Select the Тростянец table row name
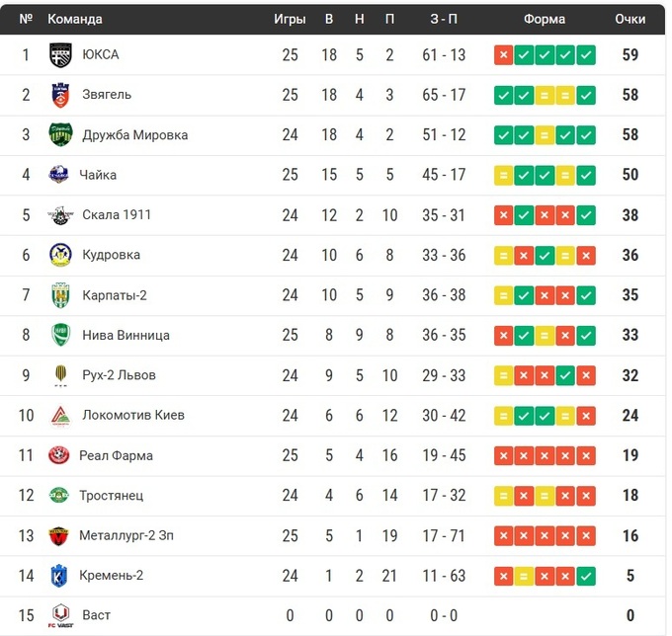 pos(115,496)
